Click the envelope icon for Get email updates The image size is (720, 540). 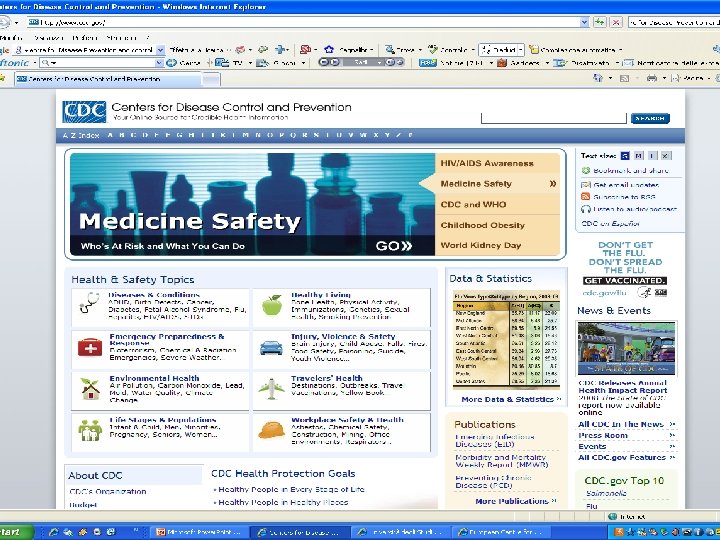click(585, 185)
